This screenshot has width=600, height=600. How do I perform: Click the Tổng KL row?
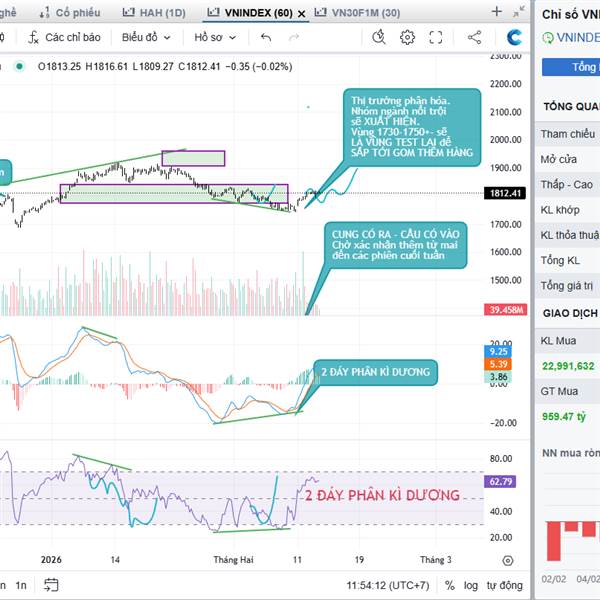[x=567, y=261]
